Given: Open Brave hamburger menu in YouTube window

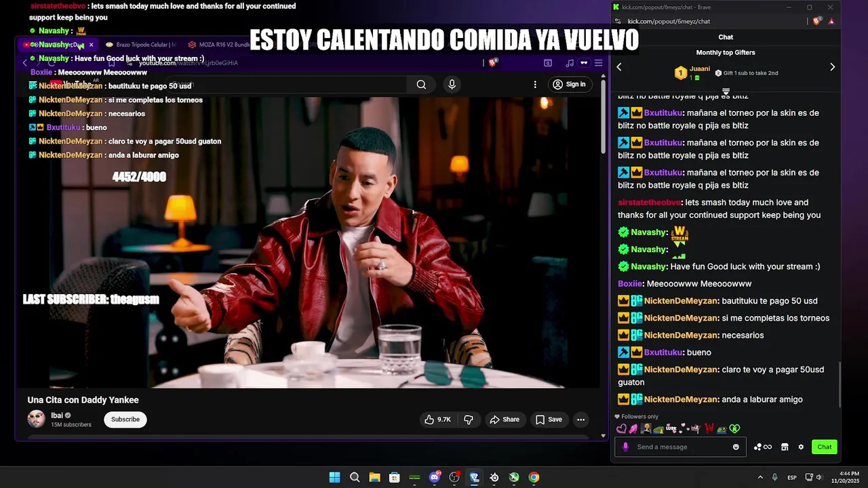Looking at the screenshot, I should click(x=598, y=63).
